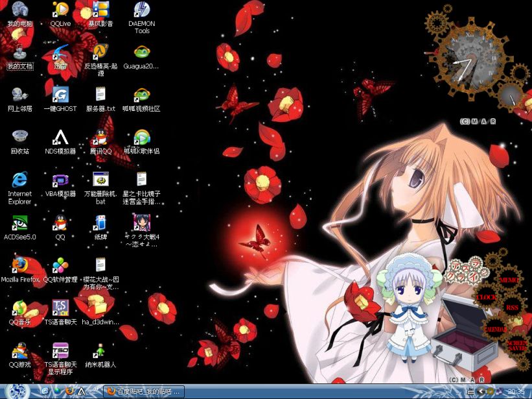
Task: Open 呱呱视频社区 shortcut
Action: coord(141,99)
